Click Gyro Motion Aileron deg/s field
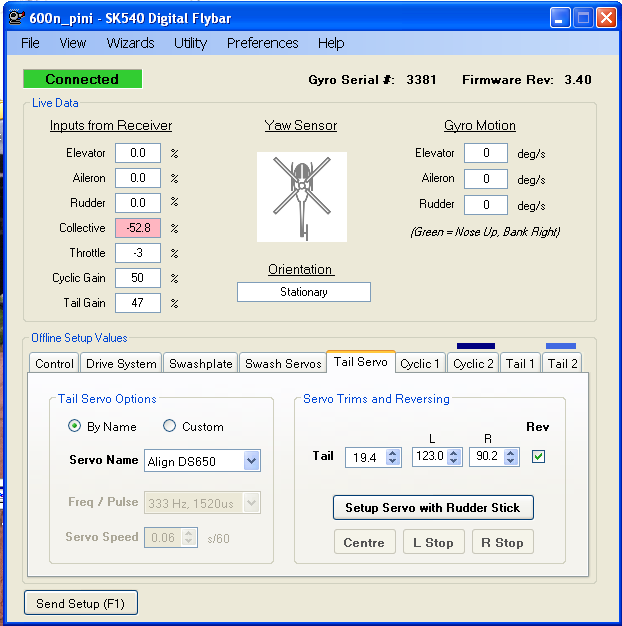 pos(486,179)
